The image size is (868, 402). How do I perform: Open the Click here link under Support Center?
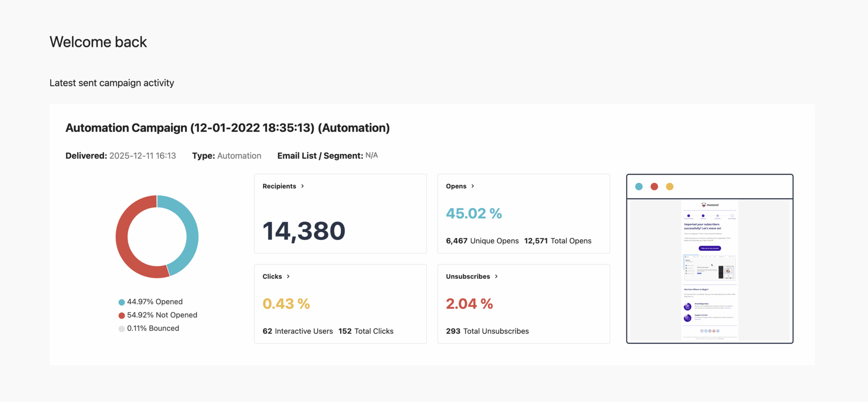(698, 319)
